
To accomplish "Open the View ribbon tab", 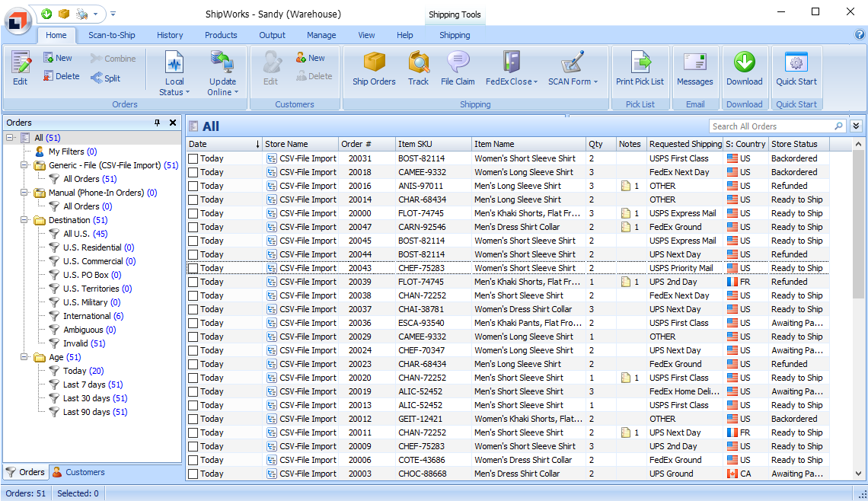I will click(366, 35).
